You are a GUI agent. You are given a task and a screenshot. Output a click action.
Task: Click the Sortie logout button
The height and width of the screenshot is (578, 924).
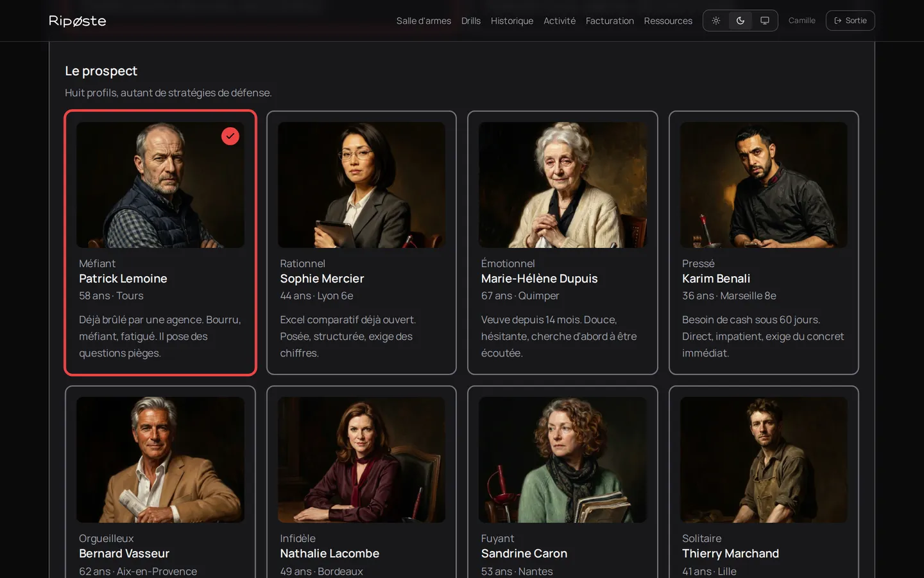coord(850,21)
